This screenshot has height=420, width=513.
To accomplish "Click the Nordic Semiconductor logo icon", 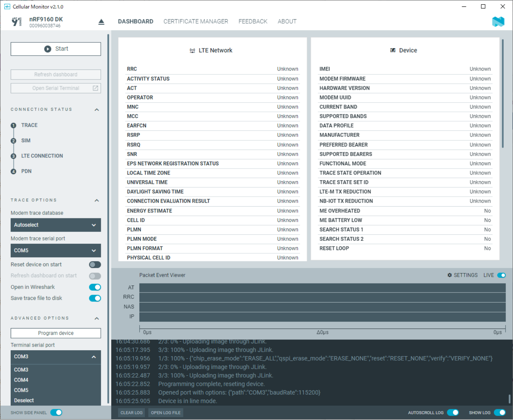I will point(498,22).
